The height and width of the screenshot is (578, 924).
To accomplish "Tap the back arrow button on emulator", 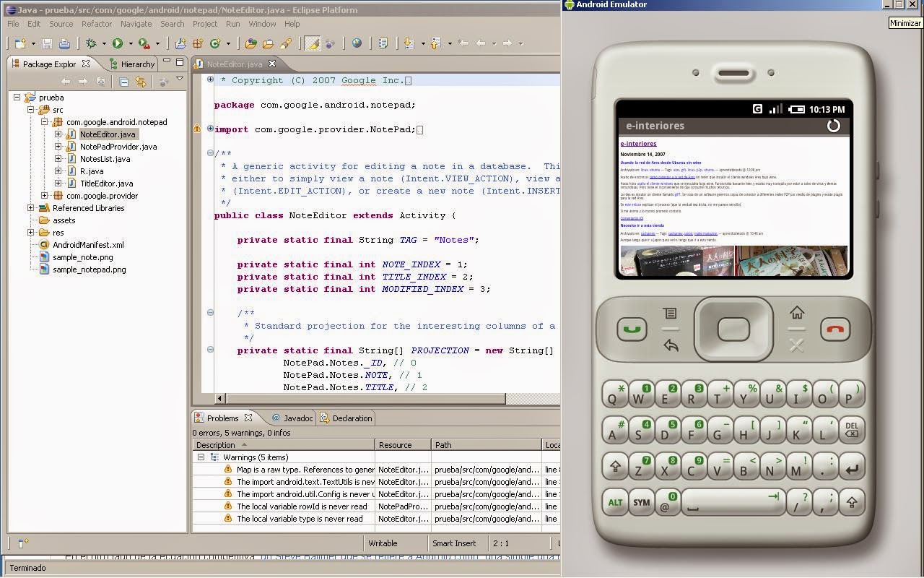I will tap(671, 345).
